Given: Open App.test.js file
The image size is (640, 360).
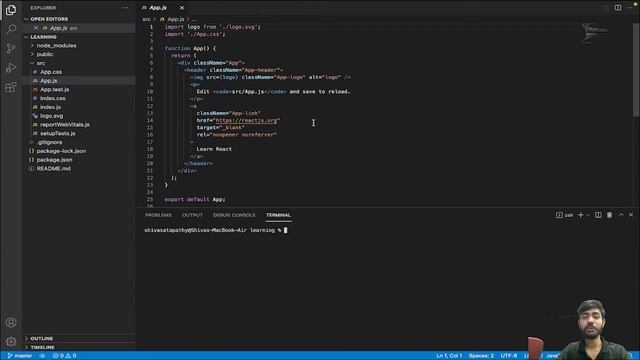Looking at the screenshot, I should (54, 89).
